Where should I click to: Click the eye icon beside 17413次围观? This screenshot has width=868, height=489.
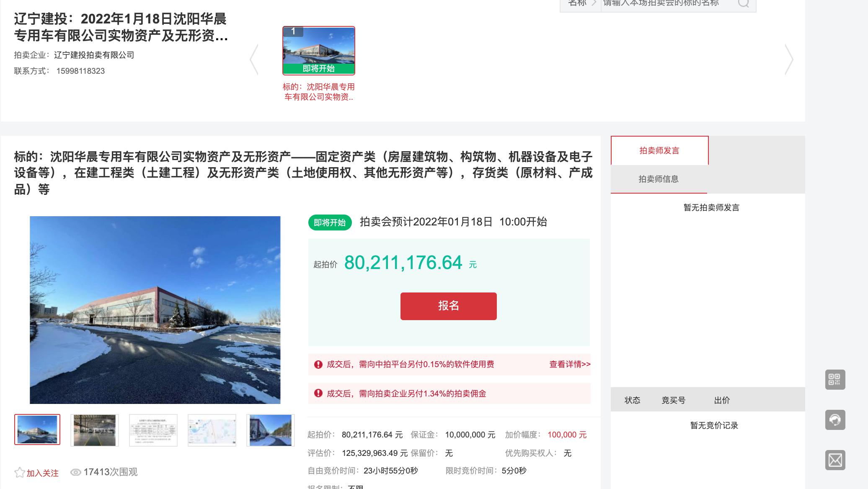[x=76, y=472]
